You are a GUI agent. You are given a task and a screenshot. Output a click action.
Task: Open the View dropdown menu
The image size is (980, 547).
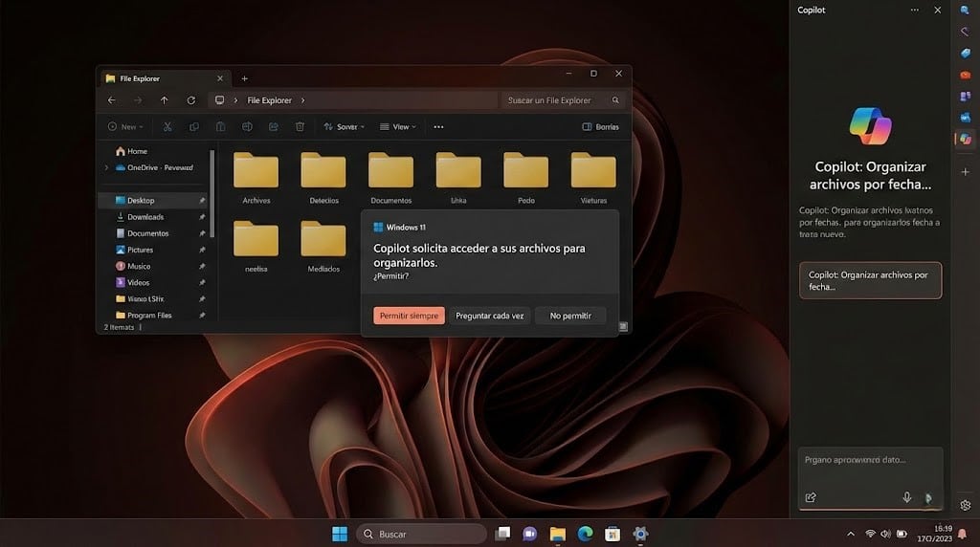click(x=397, y=127)
